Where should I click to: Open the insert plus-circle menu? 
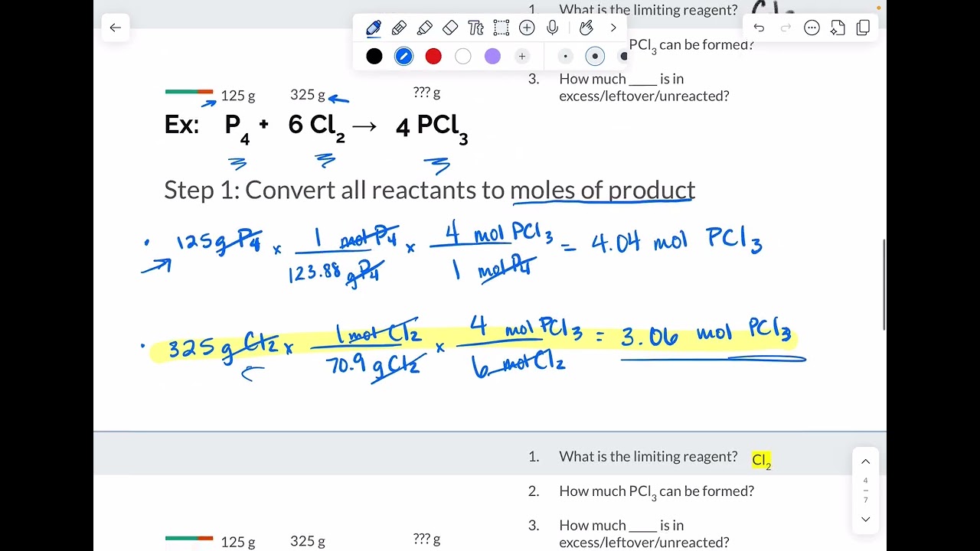pyautogui.click(x=527, y=28)
